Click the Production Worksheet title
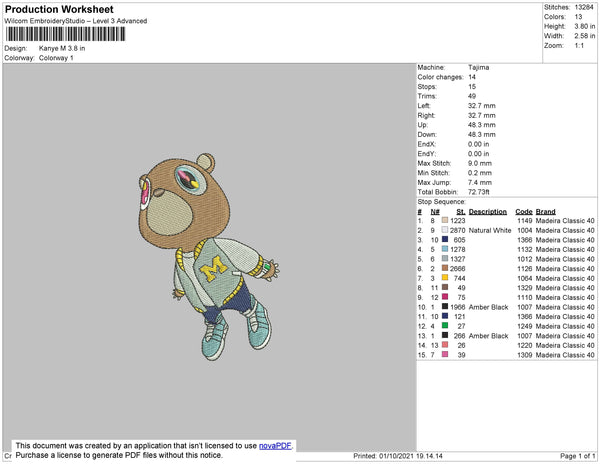Screen dimensions: 600x464 [x=59, y=10]
